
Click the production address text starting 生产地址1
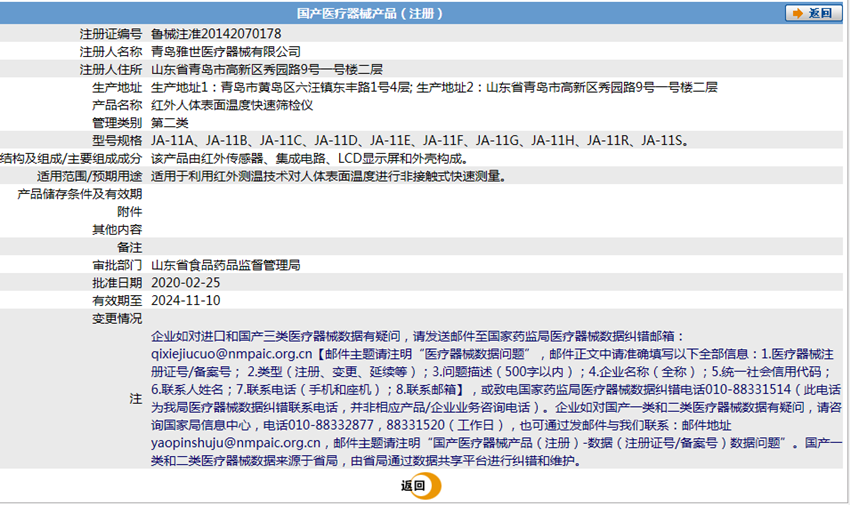[434, 87]
